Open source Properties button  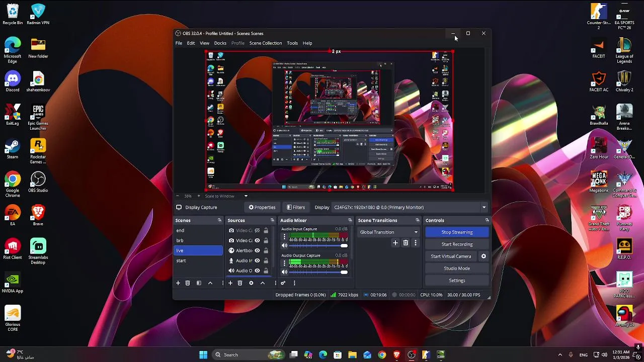(262, 207)
